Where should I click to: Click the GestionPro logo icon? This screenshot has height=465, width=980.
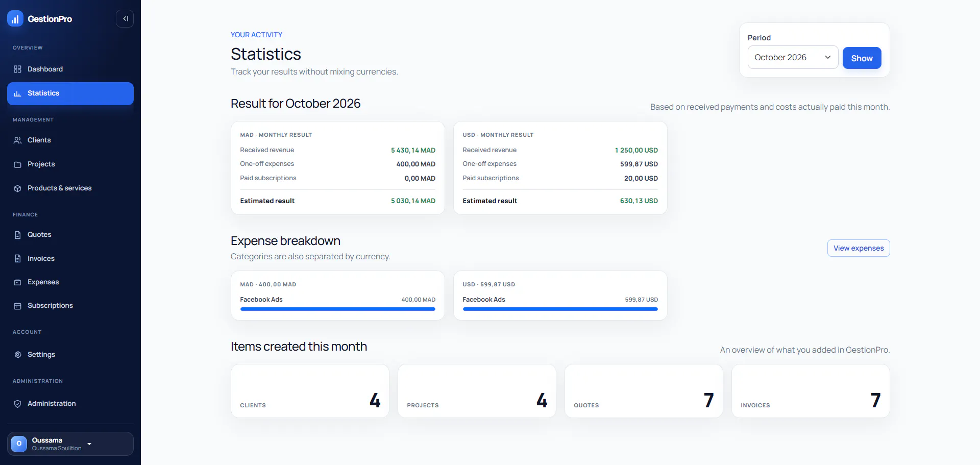tap(15, 19)
